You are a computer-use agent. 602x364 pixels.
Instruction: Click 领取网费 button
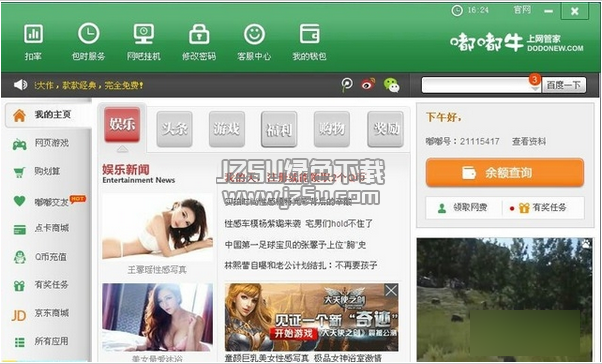(x=463, y=208)
